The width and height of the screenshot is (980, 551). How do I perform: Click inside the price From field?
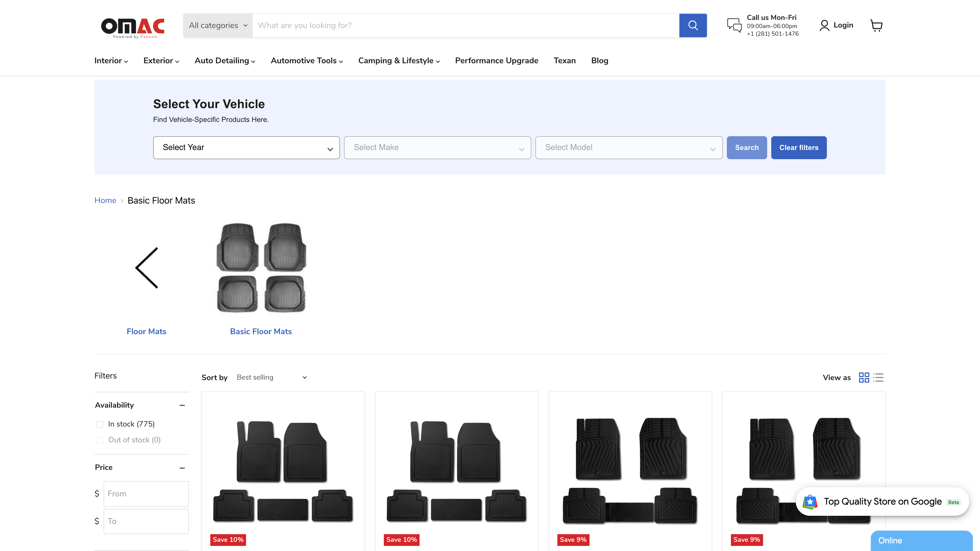(x=146, y=493)
